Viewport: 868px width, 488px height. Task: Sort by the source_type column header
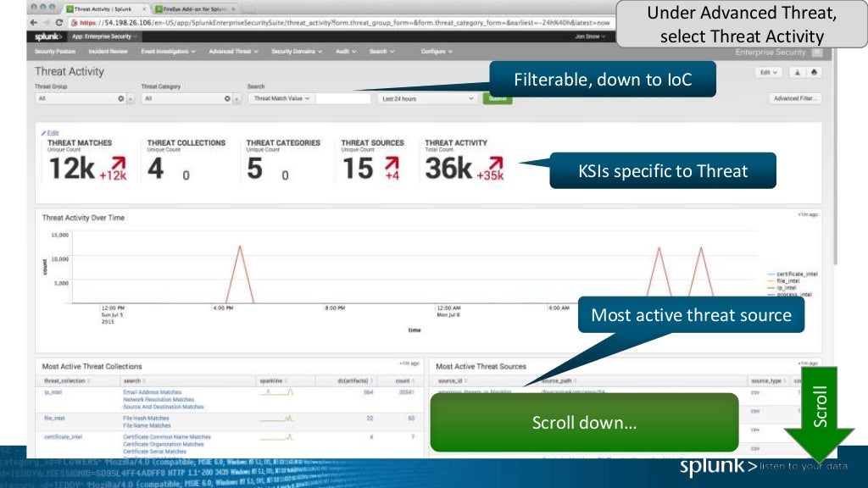pos(768,381)
